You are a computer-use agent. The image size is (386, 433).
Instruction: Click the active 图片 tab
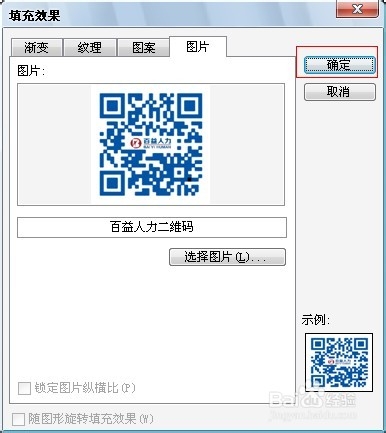[198, 46]
